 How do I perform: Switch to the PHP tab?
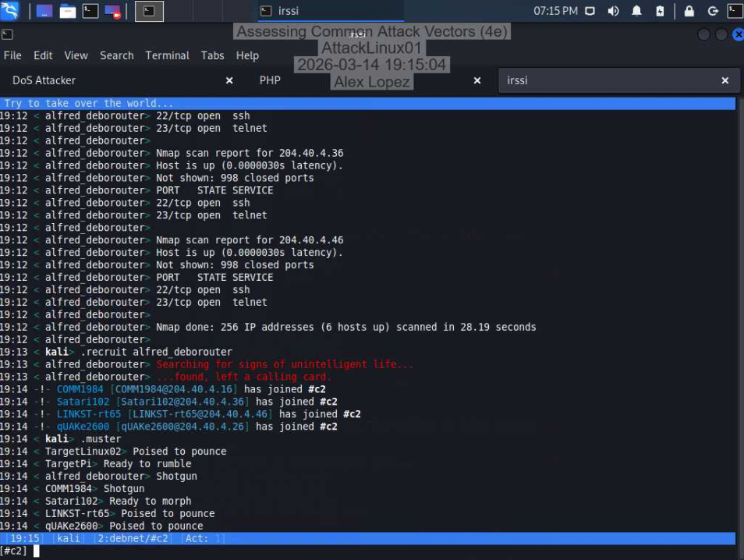[x=270, y=80]
